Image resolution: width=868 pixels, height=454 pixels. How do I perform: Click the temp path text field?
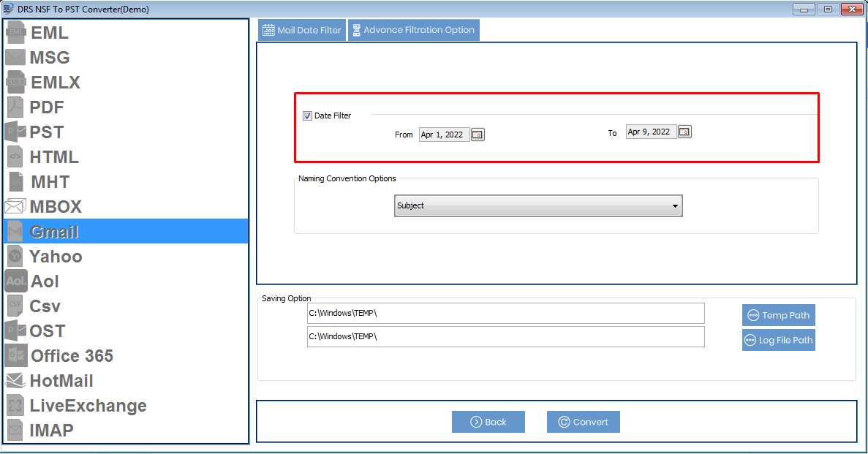(x=505, y=313)
